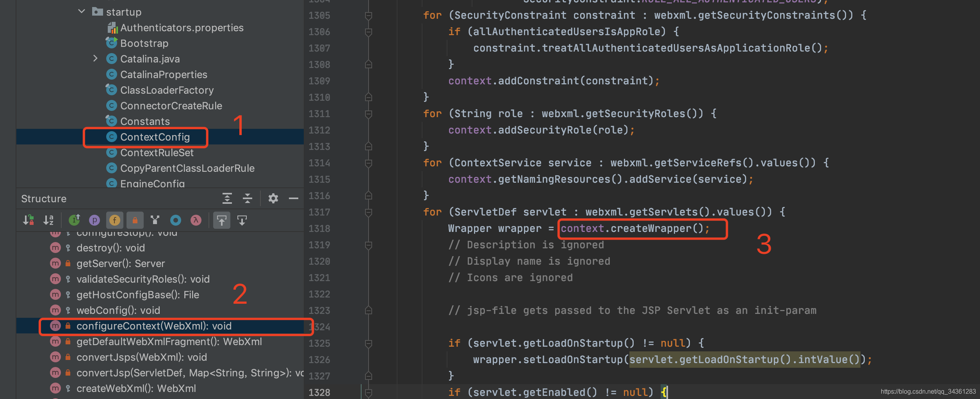
Task: Hide the Structure panel
Action: [x=294, y=198]
